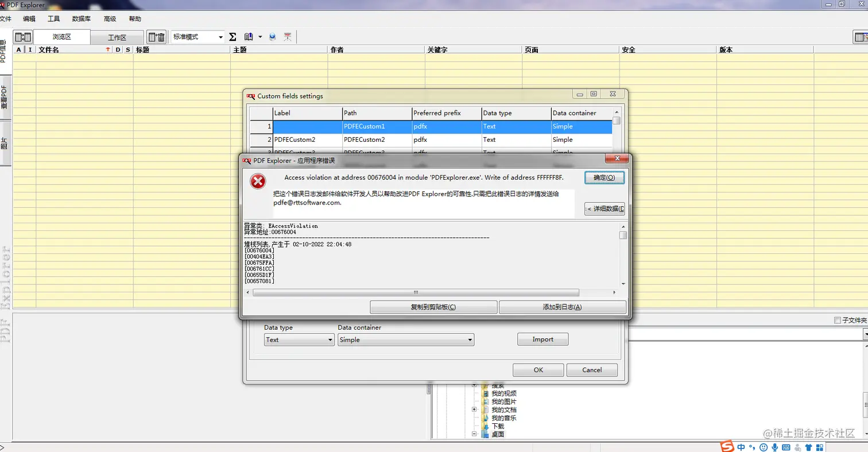The image size is (868, 452).
Task: Click the red error X icon in dialog
Action: (x=258, y=181)
